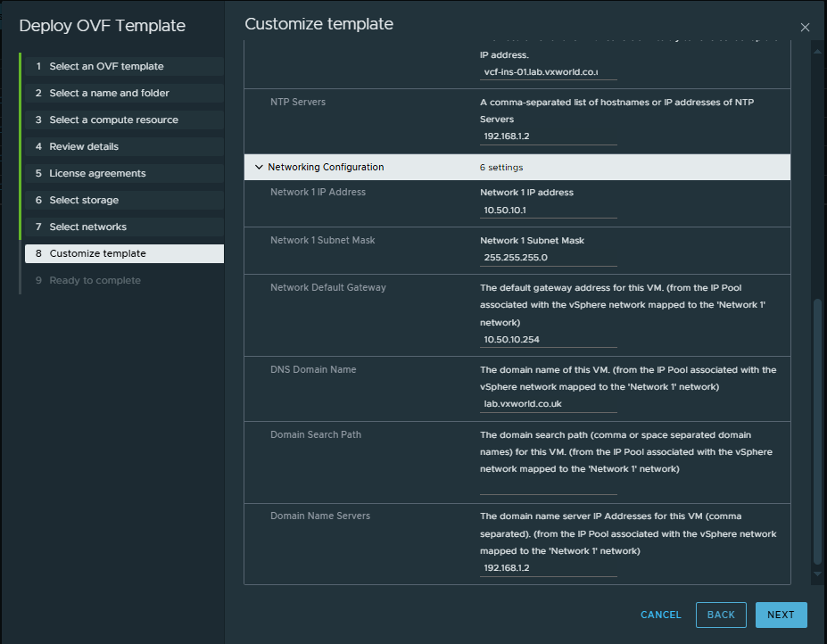Collapse the Networking Configuration section
Viewport: 827px width, 644px height.
[260, 167]
